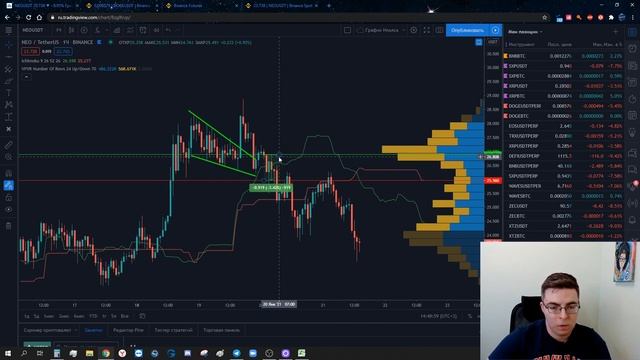Image resolution: width=640 pixels, height=360 pixels.
Task: Select the ruler measure tool
Action: (9, 145)
